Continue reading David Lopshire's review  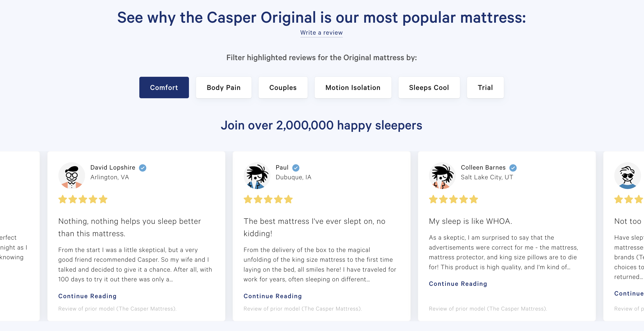87,296
